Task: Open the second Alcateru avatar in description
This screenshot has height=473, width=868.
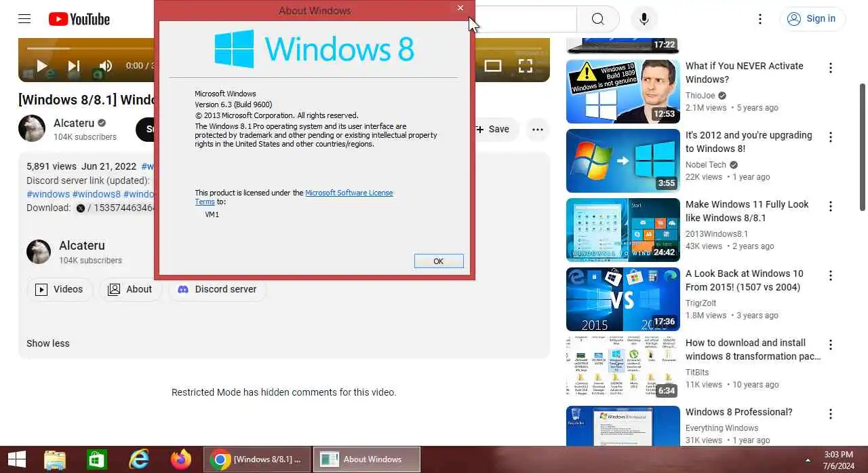Action: pos(39,252)
